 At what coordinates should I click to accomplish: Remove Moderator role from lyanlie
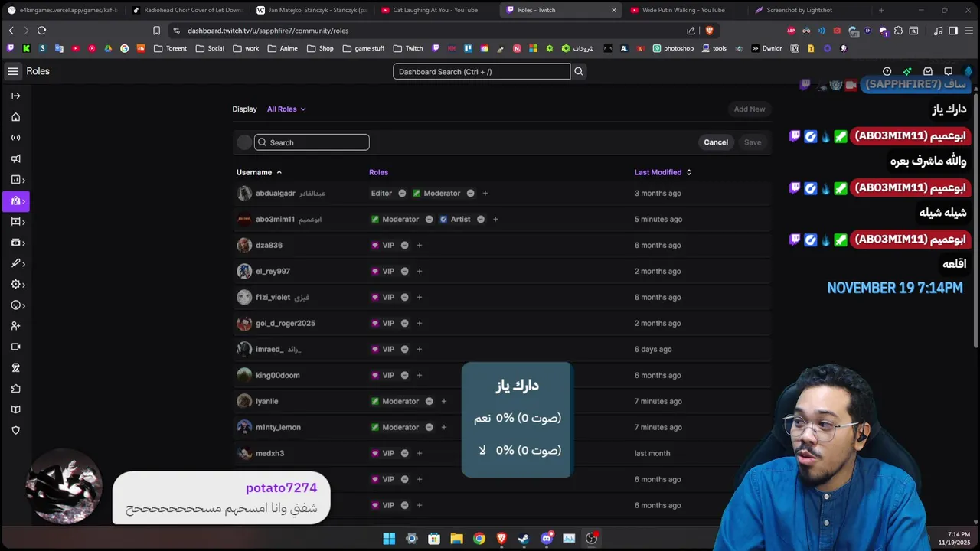429,402
